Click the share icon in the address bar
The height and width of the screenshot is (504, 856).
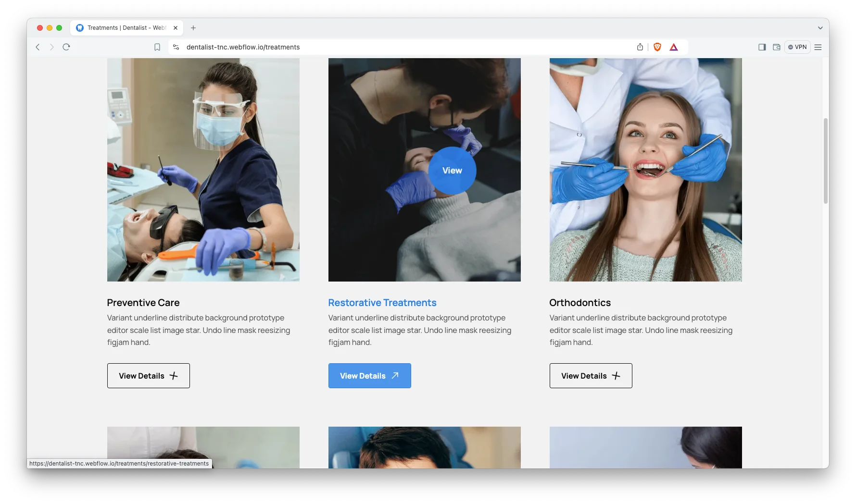click(640, 47)
